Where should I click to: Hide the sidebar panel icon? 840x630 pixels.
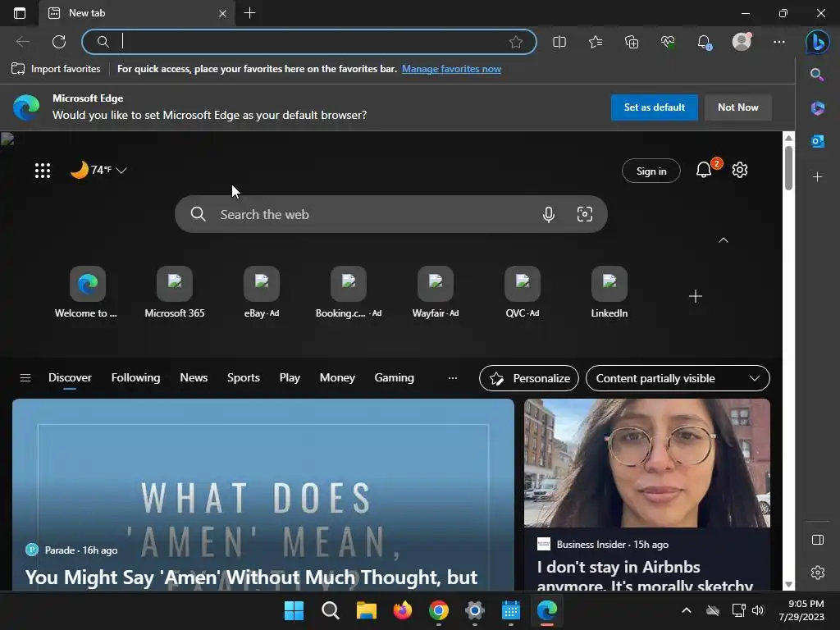(x=818, y=540)
